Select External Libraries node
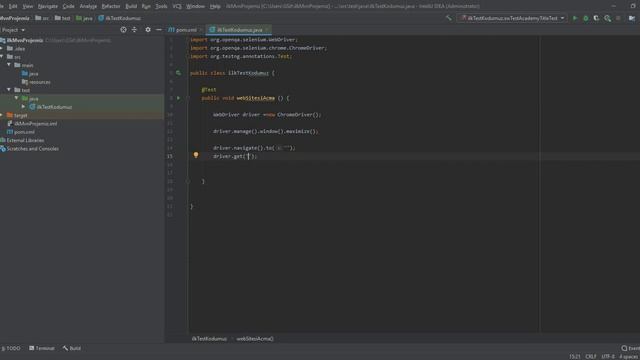This screenshot has width=640, height=360. [22, 140]
